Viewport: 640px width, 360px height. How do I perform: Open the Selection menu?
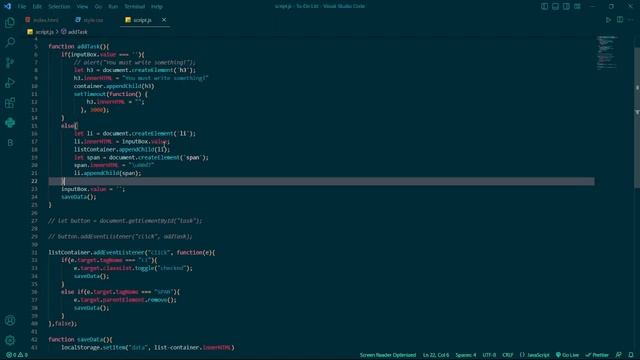click(x=59, y=7)
